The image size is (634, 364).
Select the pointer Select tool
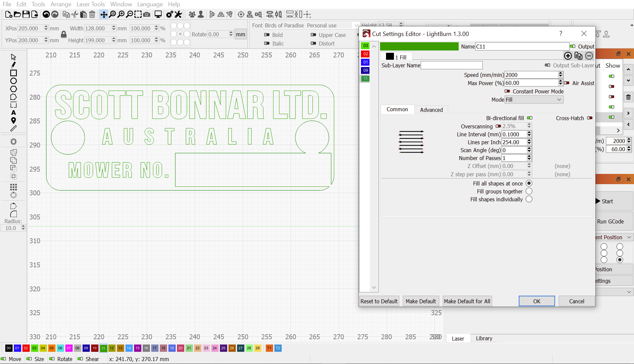tap(14, 57)
